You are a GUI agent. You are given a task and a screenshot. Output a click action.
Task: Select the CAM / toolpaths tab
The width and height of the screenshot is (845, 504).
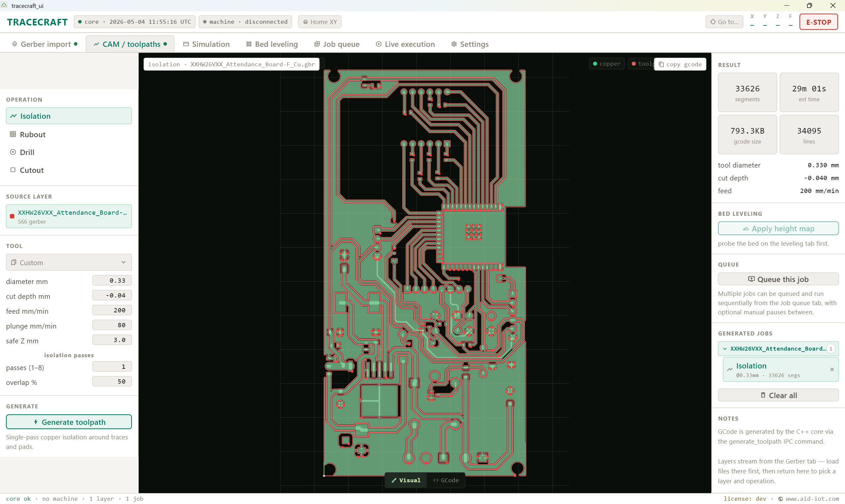tap(130, 44)
